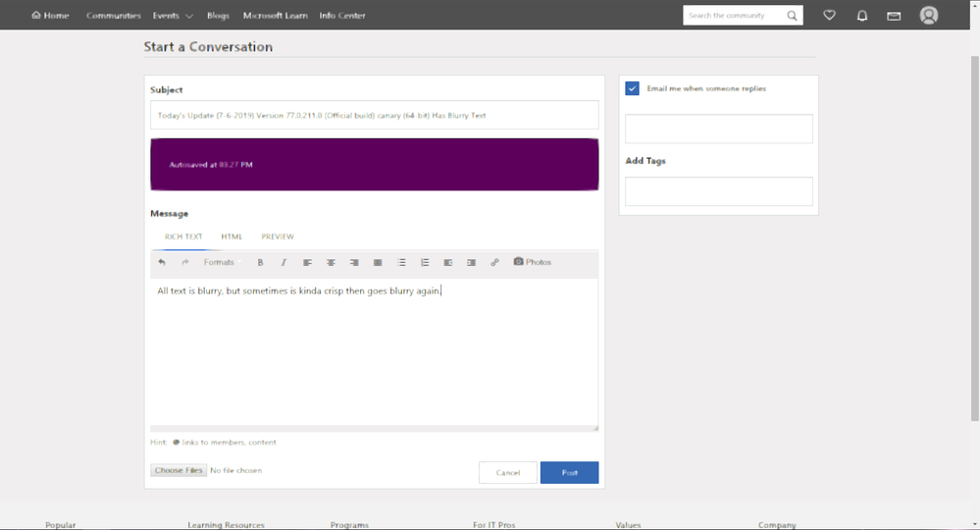
Task: Open Communities menu item
Action: [x=113, y=16]
